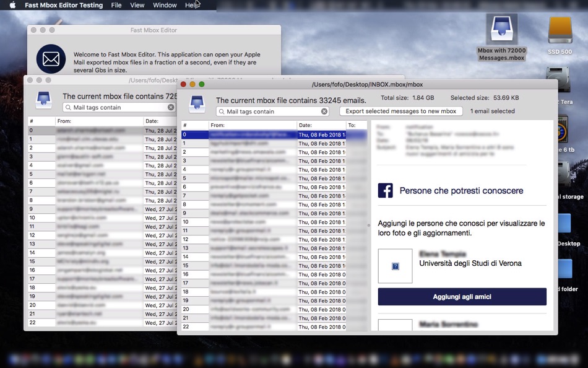
Task: Clear the search field in INBOX window
Action: click(324, 112)
